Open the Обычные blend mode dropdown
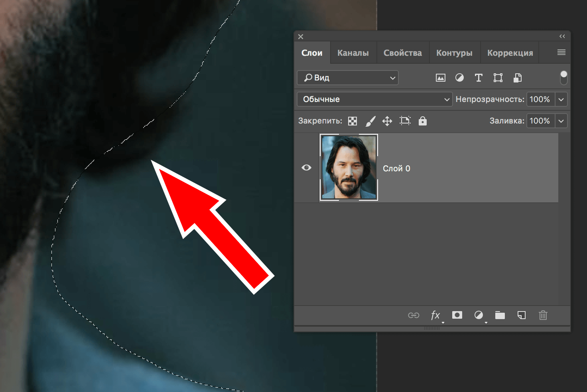Image resolution: width=587 pixels, height=392 pixels. click(374, 100)
